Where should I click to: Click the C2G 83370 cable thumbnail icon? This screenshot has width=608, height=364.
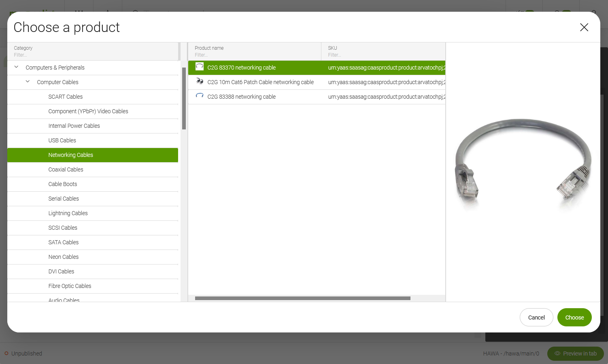pos(200,67)
